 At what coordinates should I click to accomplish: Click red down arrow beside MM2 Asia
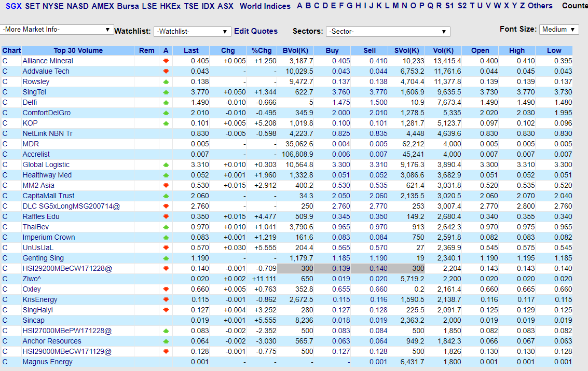(166, 185)
